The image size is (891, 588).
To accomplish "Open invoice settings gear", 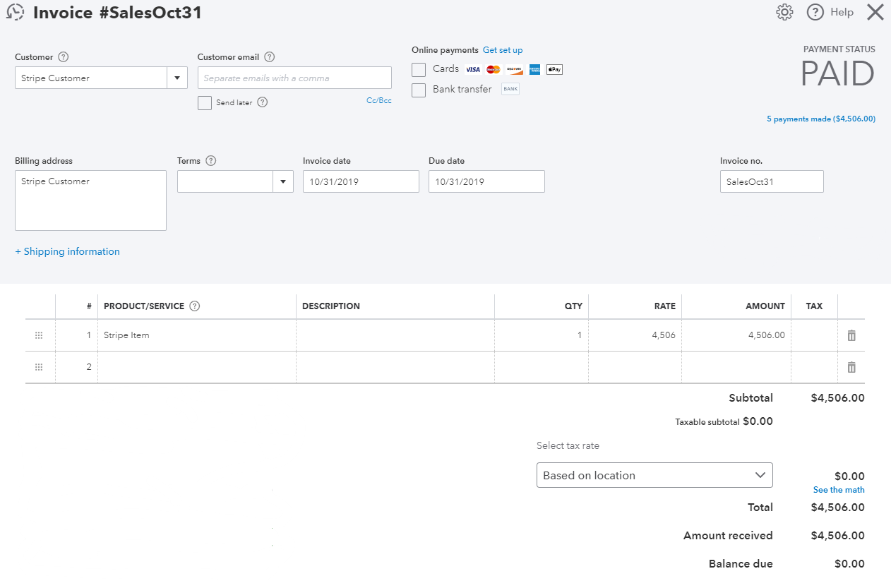I will (784, 12).
